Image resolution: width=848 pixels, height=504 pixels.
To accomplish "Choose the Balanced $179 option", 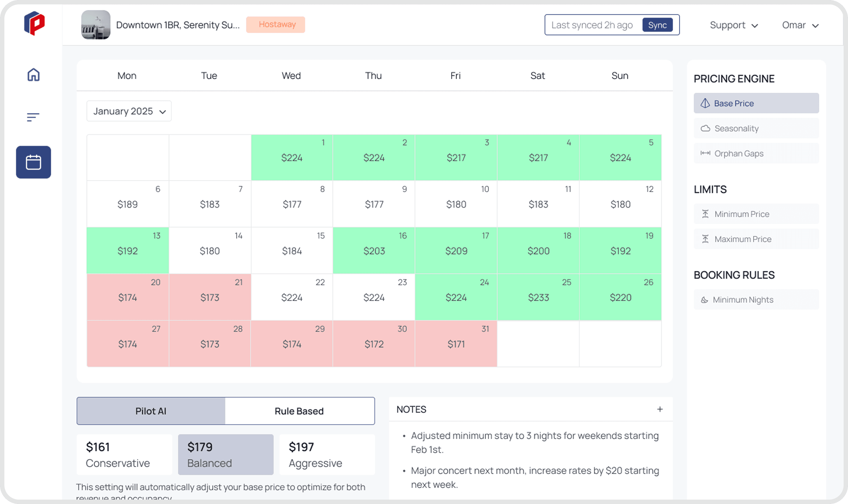I will (226, 454).
